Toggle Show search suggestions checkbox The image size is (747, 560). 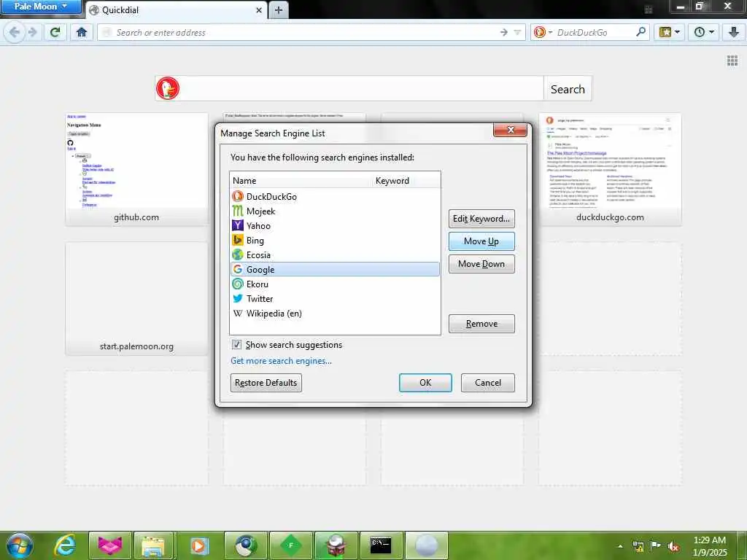[237, 344]
